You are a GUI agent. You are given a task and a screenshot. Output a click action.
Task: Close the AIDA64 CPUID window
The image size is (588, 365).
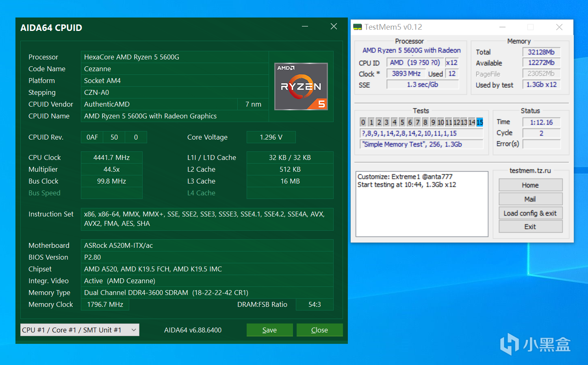click(334, 26)
